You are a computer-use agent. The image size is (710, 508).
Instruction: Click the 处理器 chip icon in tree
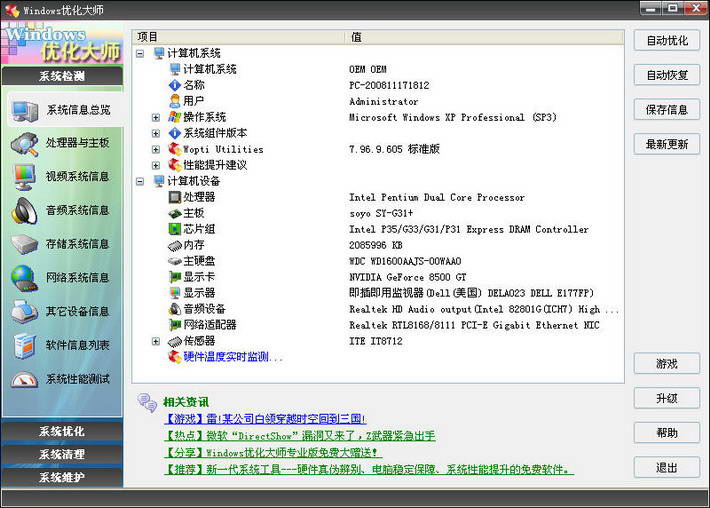[175, 197]
